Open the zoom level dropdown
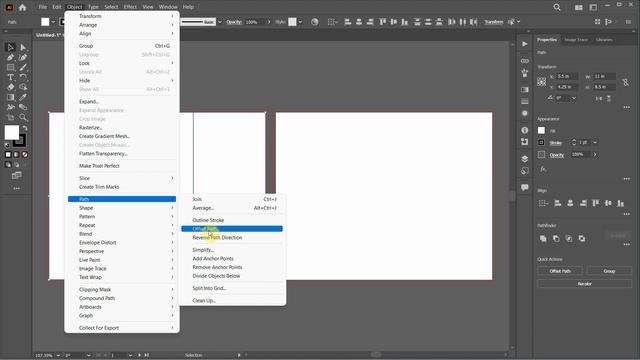This screenshot has height=360, width=640. 58,356
